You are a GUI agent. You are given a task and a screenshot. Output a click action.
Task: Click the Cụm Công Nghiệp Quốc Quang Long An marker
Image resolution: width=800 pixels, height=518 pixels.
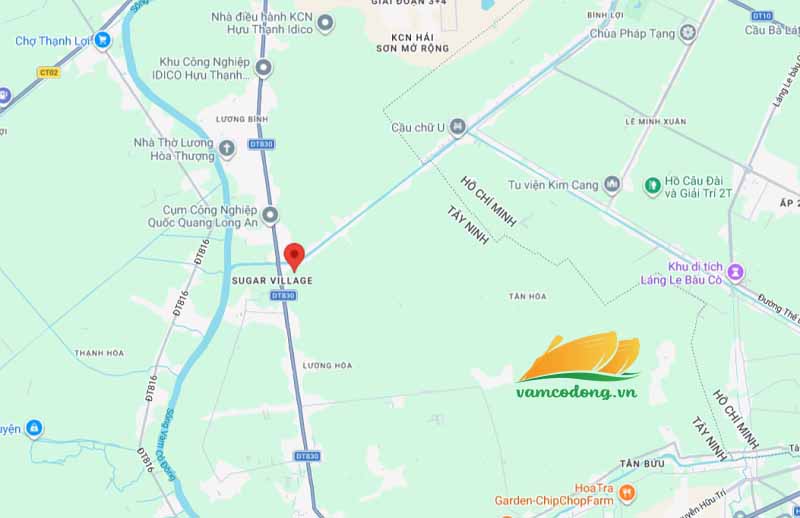click(x=270, y=215)
